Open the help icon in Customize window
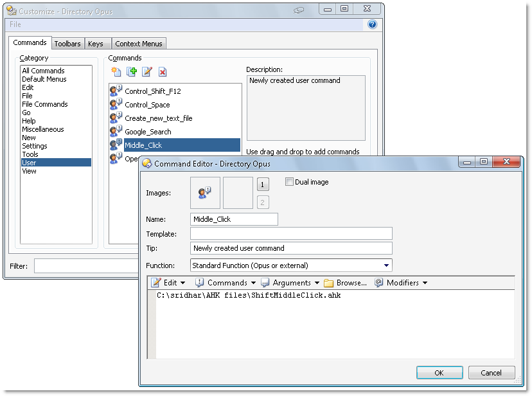The width and height of the screenshot is (532, 396). (372, 24)
